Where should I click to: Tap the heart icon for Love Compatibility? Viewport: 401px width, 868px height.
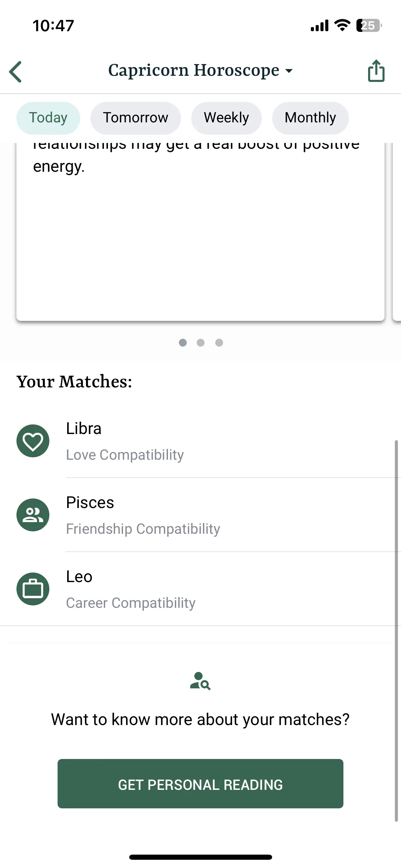(33, 441)
